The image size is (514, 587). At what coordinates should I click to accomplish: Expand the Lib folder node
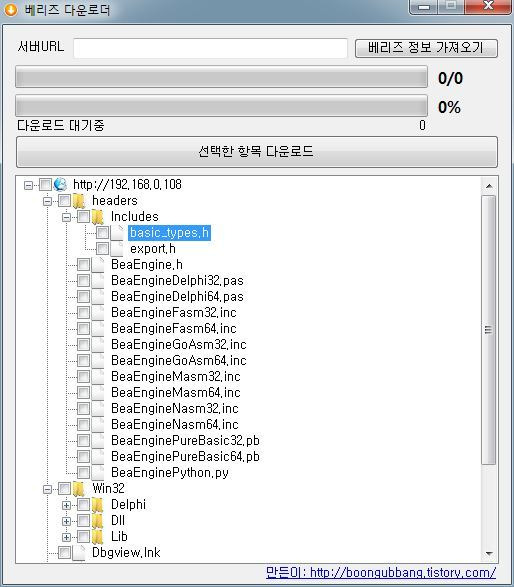66,537
